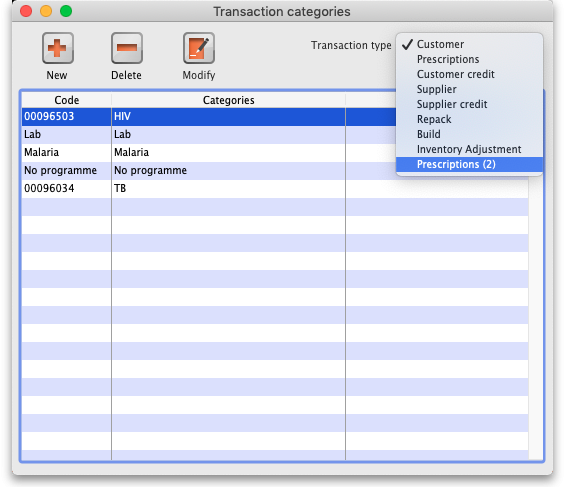Click the New category plus icon

[58, 48]
